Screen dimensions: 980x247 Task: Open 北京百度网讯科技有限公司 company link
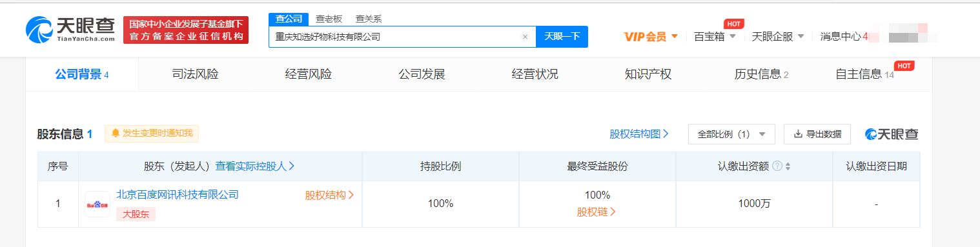pyautogui.click(x=178, y=195)
